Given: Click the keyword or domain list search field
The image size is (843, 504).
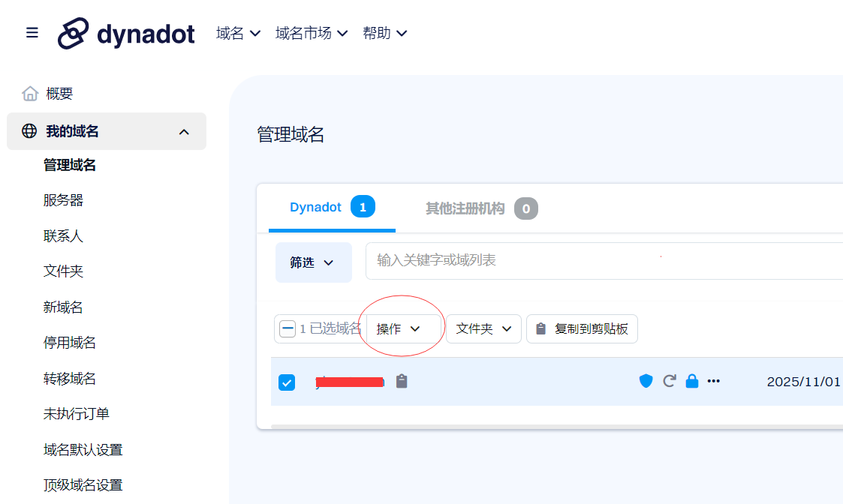Looking at the screenshot, I should tap(604, 261).
